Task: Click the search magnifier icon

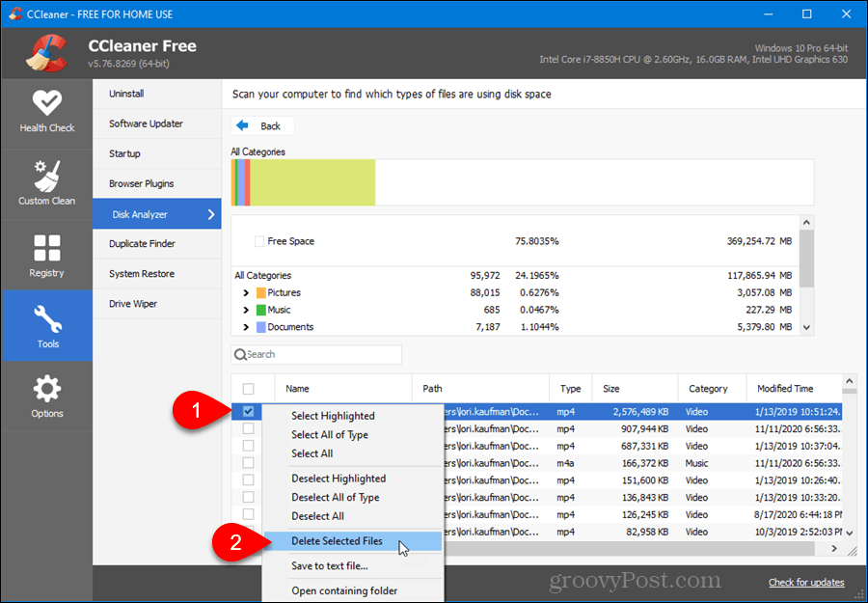Action: (x=240, y=354)
